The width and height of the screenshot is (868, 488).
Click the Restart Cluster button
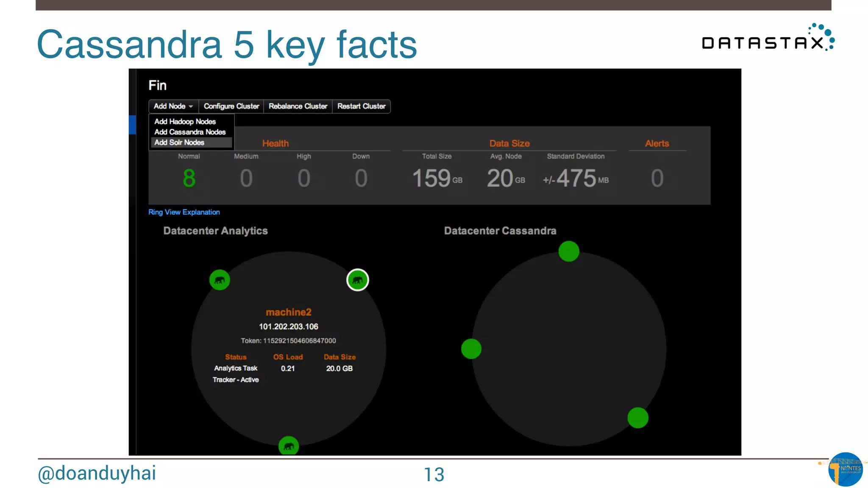coord(362,106)
